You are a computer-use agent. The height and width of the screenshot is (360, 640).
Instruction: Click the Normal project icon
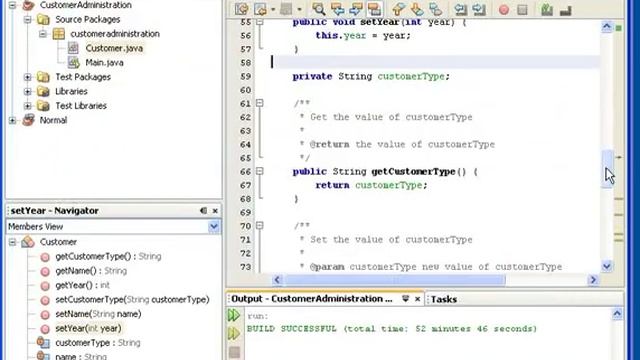pyautogui.click(x=28, y=120)
